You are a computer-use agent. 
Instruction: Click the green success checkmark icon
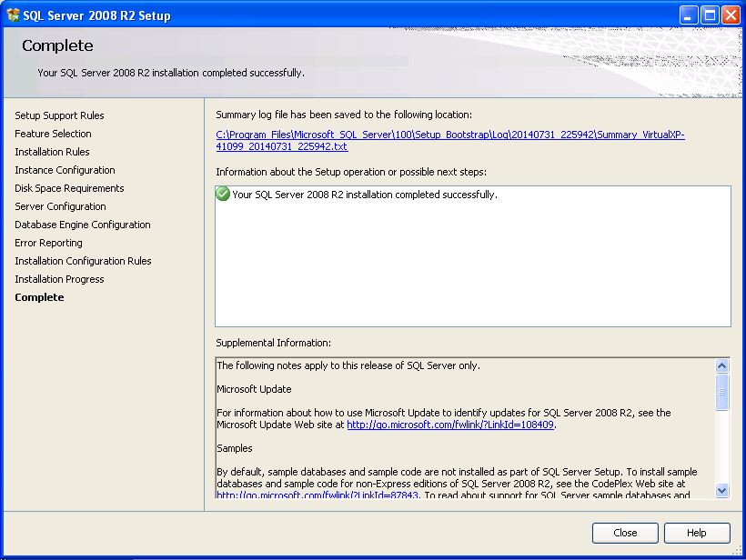[x=223, y=195]
